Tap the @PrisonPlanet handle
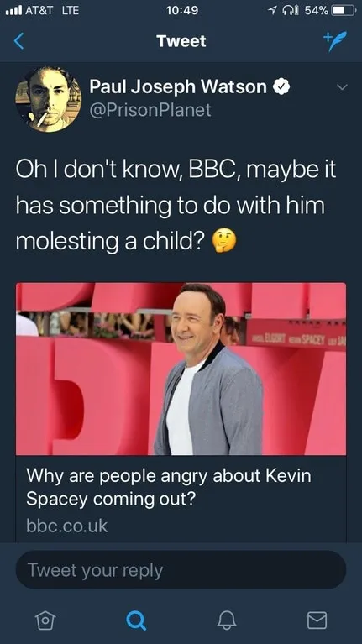Image resolution: width=362 pixels, height=644 pixels. [150, 110]
